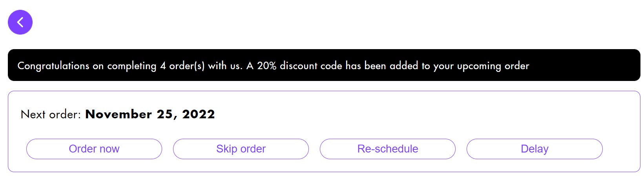Return to previous page via round purple icon
644x180 pixels.
(20, 22)
